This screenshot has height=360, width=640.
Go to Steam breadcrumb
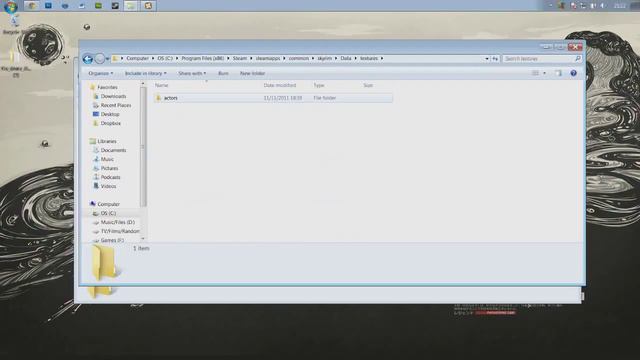[x=240, y=59]
